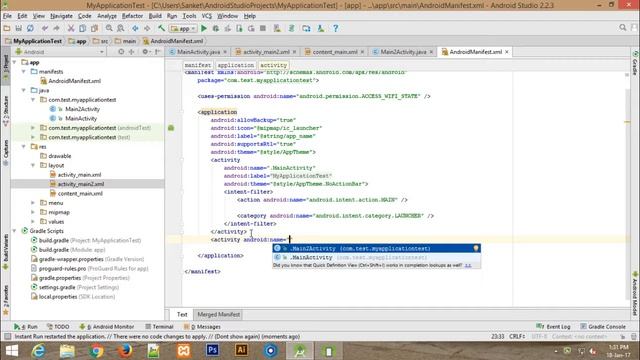Open the File menu
640x360 pixels.
pos(7,16)
